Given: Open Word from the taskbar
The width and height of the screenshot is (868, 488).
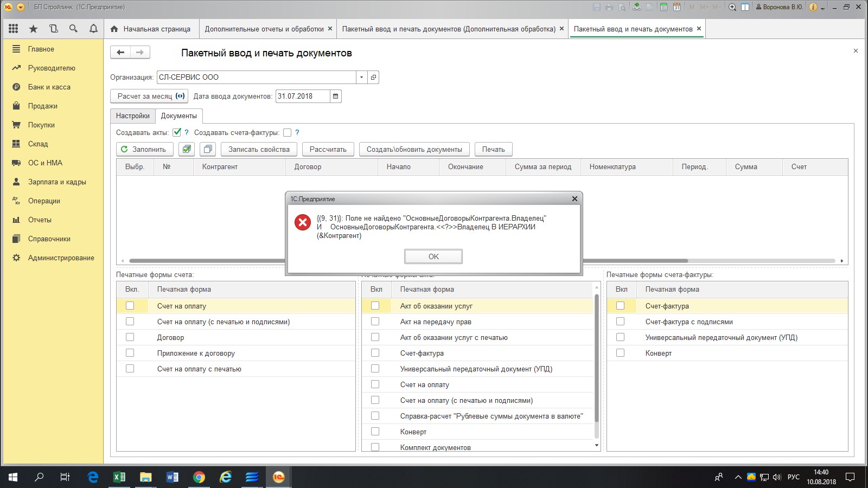Looking at the screenshot, I should tap(173, 477).
